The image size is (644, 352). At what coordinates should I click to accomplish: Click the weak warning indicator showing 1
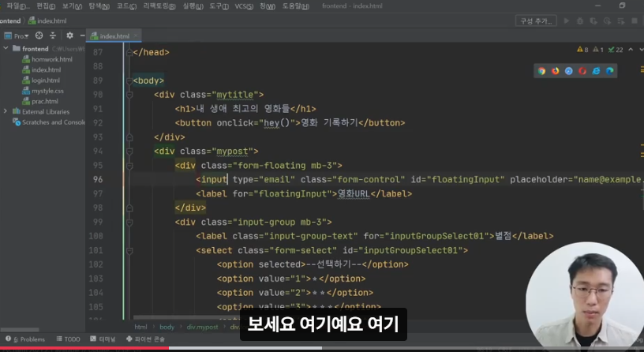(x=598, y=50)
